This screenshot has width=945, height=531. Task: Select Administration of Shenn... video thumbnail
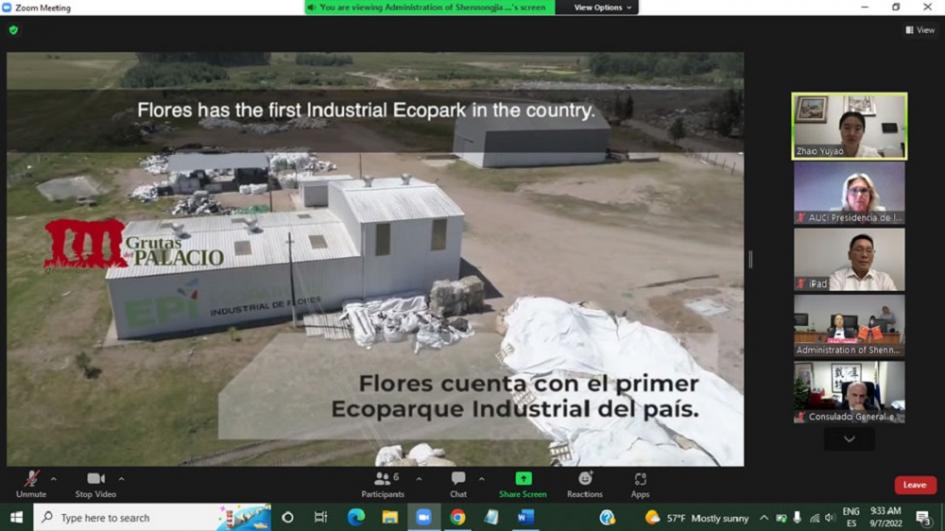(849, 325)
